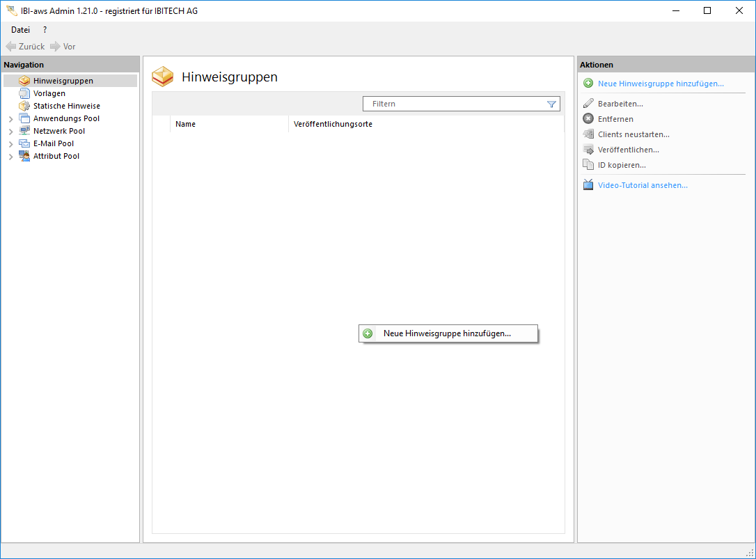Click the Hinweisgruppen icon in navigation tree

[24, 81]
